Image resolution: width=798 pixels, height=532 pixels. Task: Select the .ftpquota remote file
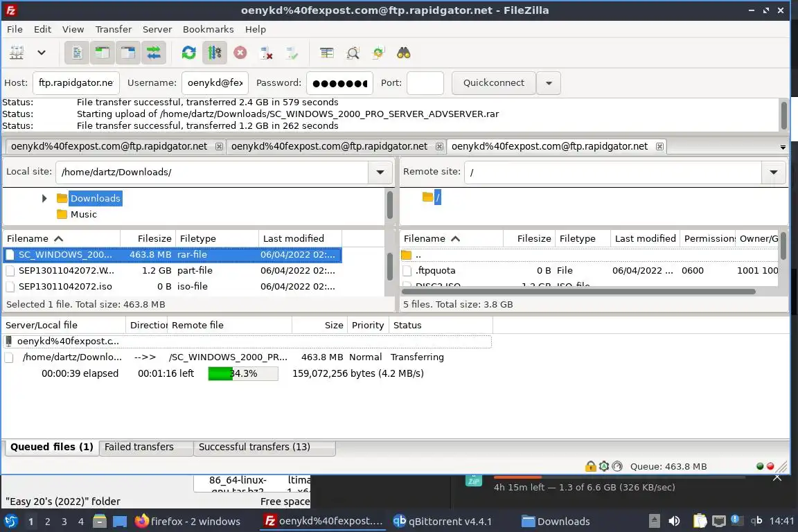[589, 271]
